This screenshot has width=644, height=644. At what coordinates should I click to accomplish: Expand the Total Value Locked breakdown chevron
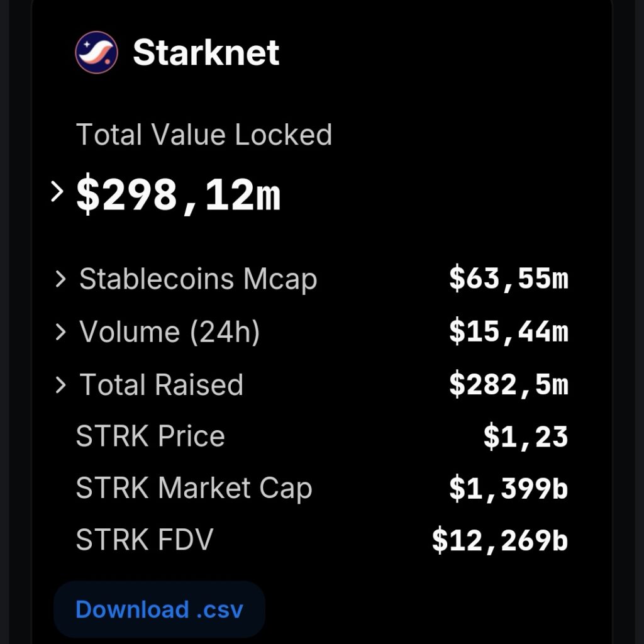57,191
